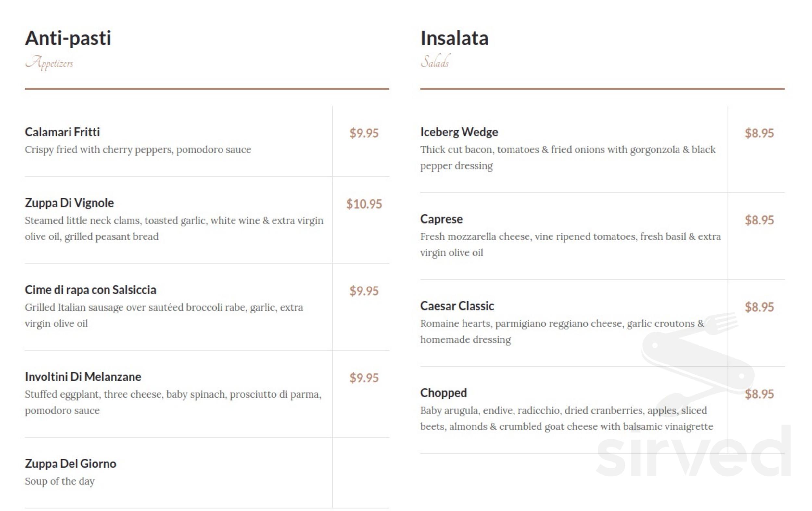
Task: Open the Zuppa Di Vignole entry
Action: tap(70, 203)
